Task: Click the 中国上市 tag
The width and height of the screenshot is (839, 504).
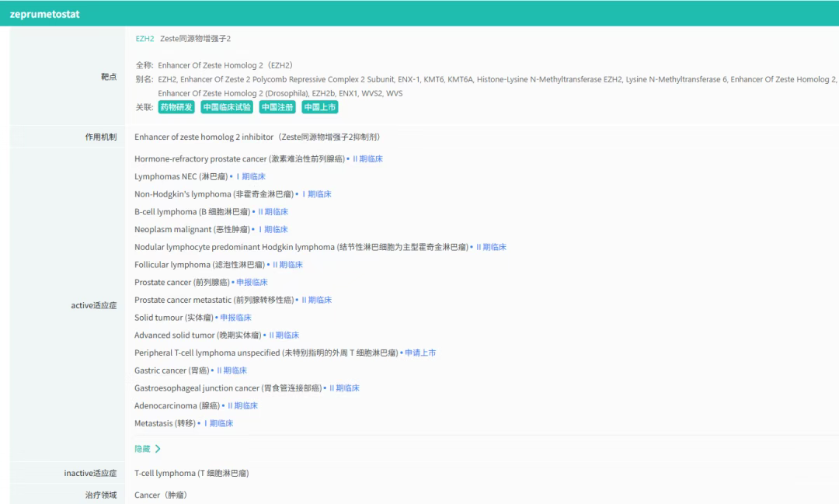Action: 320,107
